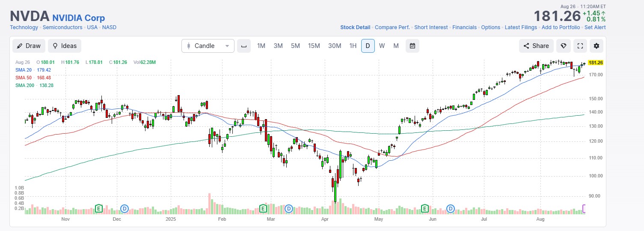Screen dimensions: 644x231
Task: Click the dividend D marker near December
Action: coord(125,209)
